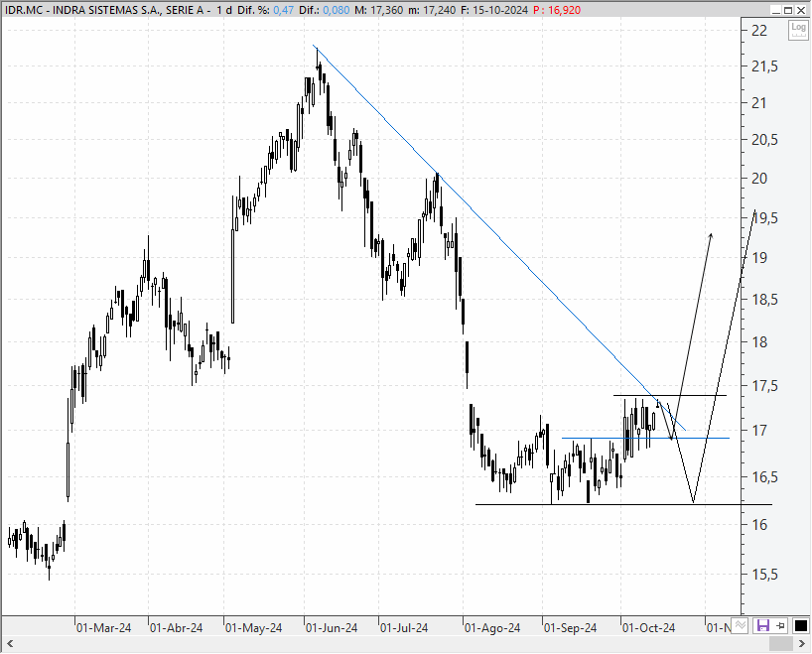The width and height of the screenshot is (812, 654).
Task: Click the 01-Ago-24 date label
Action: (x=492, y=628)
